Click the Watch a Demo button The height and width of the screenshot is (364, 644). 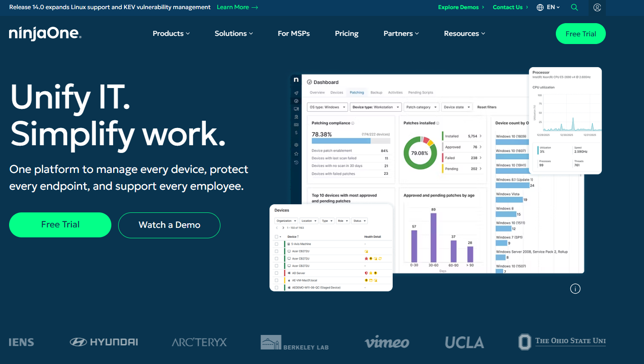[x=170, y=225]
